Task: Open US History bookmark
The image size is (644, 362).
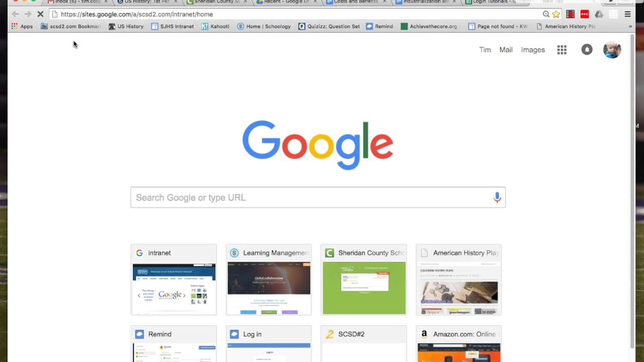Action: point(126,26)
